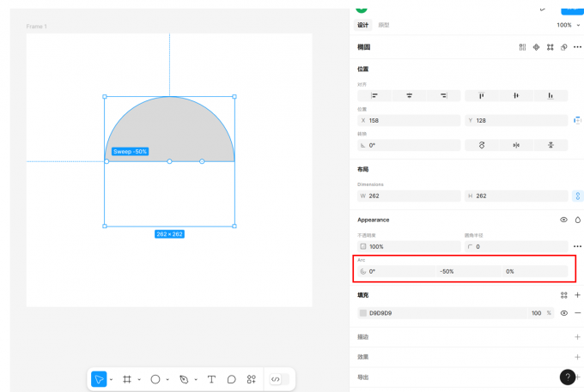Open Pen tool options dropdown arrow

[196, 380]
